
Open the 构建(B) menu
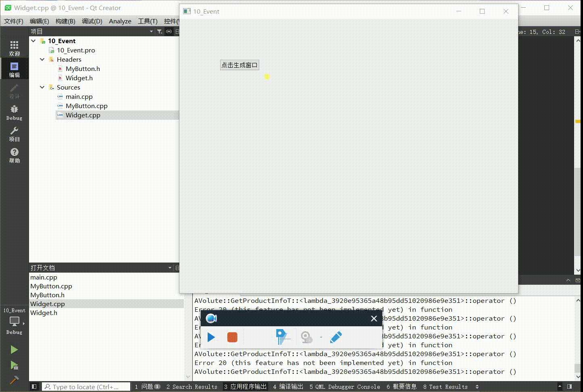65,21
